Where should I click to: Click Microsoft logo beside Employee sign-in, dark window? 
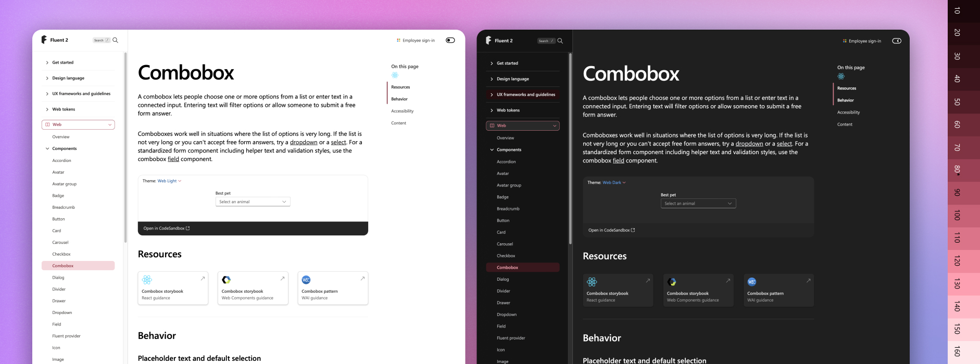click(845, 41)
